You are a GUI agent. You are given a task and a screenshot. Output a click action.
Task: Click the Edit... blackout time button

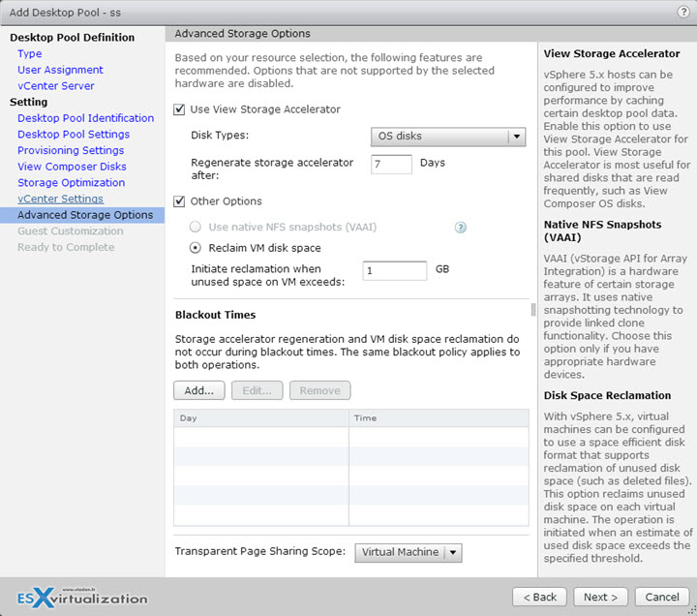pos(257,390)
